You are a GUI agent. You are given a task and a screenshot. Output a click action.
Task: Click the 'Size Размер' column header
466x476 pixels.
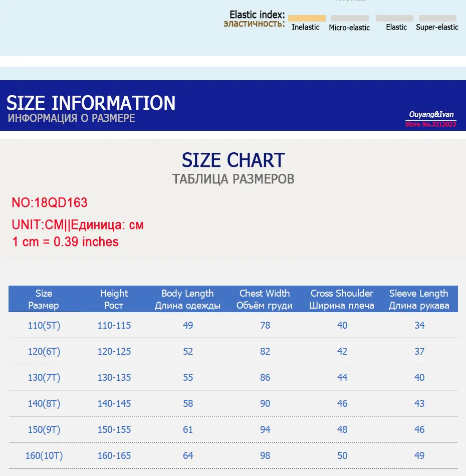pos(44,299)
